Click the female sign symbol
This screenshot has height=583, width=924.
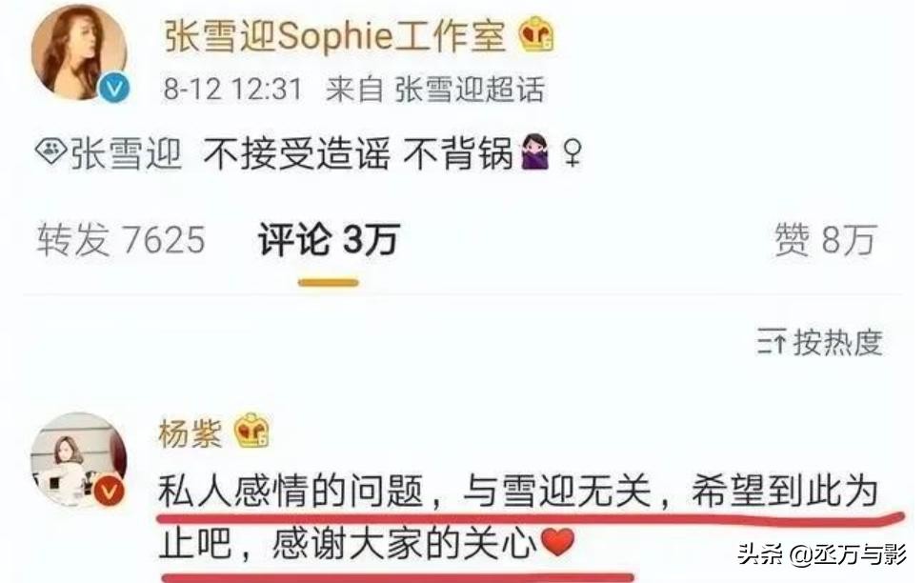(x=571, y=152)
